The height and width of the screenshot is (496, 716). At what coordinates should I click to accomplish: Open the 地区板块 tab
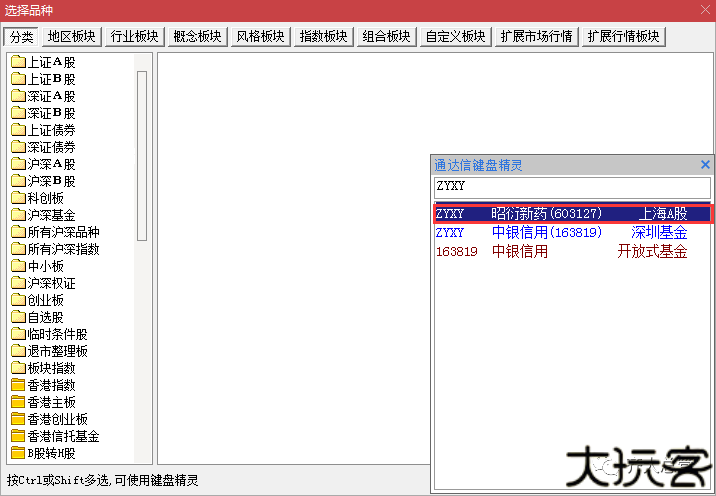[x=72, y=37]
